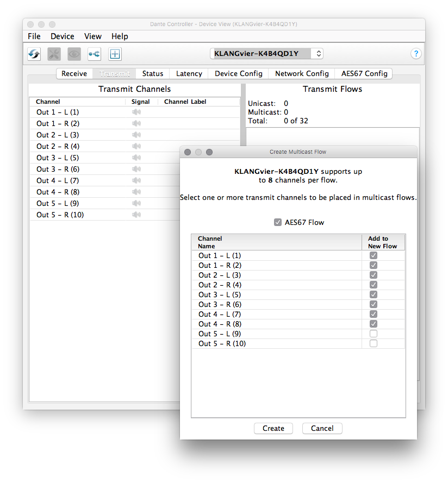Viewport: 448px width, 483px height.
Task: Click the refresh/reload device icon
Action: 34,54
